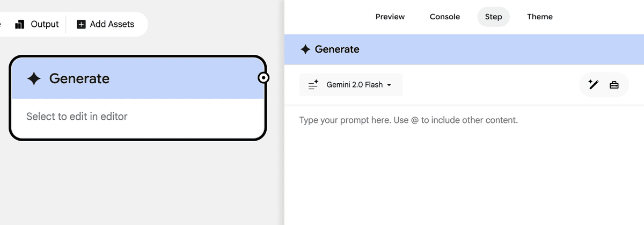Click the model settings icon beside Gemini 2.0 Flash
The height and width of the screenshot is (225, 644).
pyautogui.click(x=313, y=85)
